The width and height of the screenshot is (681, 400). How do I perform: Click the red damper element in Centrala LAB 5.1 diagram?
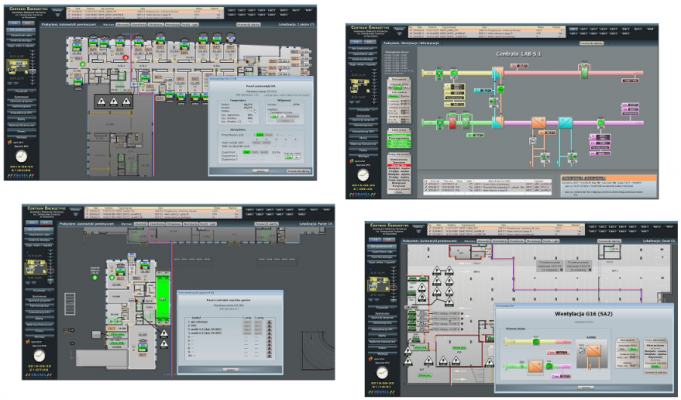pos(450,123)
